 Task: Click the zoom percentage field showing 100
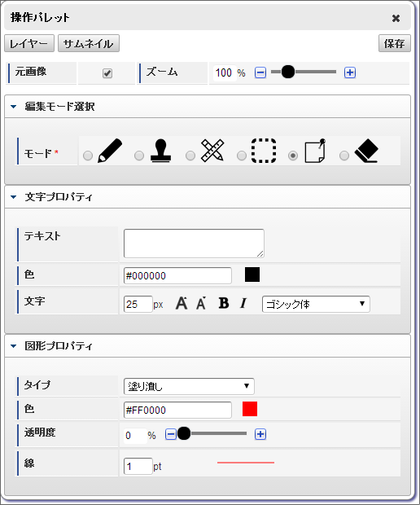point(224,72)
